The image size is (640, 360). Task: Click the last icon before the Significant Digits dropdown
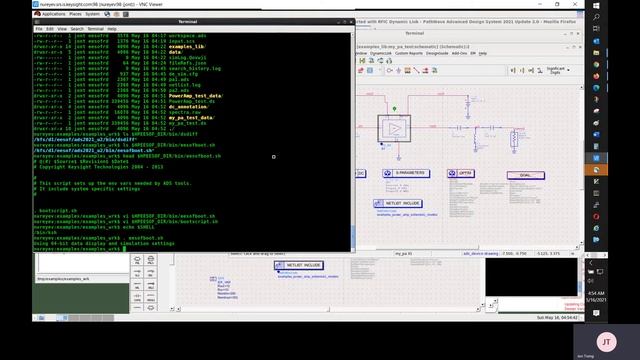coord(540,71)
